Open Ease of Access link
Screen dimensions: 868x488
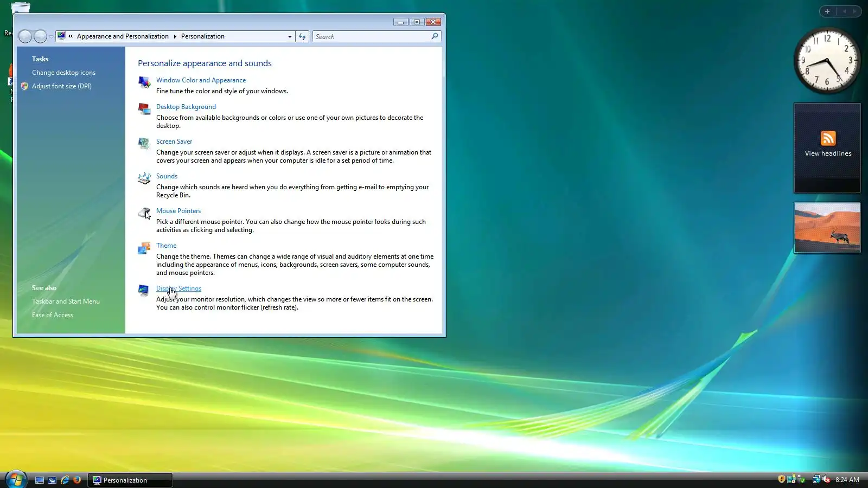pos(53,315)
